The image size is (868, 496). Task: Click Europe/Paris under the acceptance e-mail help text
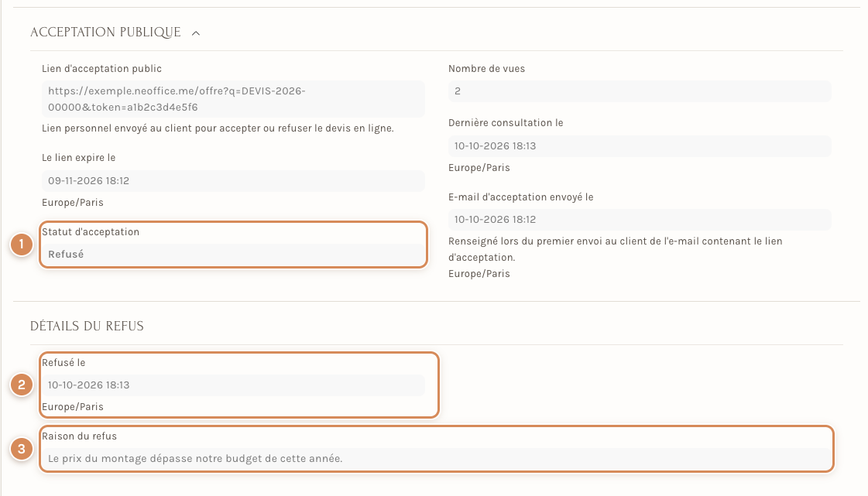click(x=479, y=274)
